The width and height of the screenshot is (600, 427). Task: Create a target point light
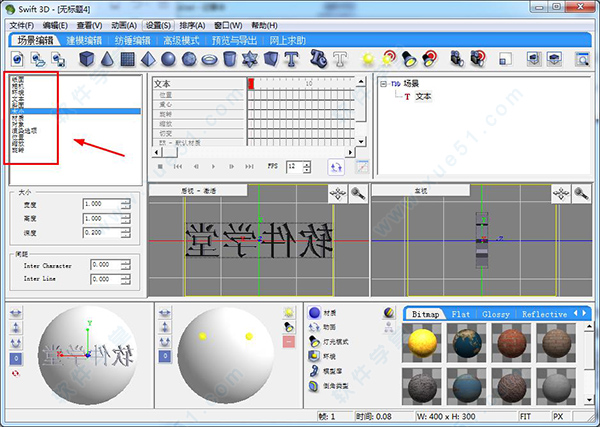pos(389,59)
